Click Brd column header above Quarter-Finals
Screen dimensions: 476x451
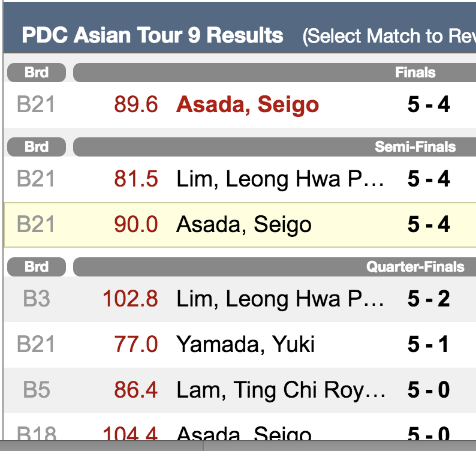coord(37,267)
